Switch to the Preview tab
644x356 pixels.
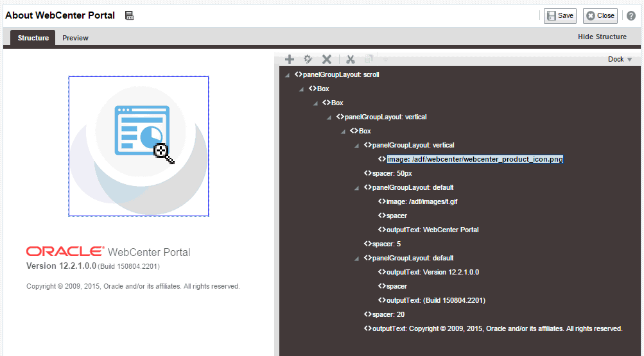(x=75, y=38)
